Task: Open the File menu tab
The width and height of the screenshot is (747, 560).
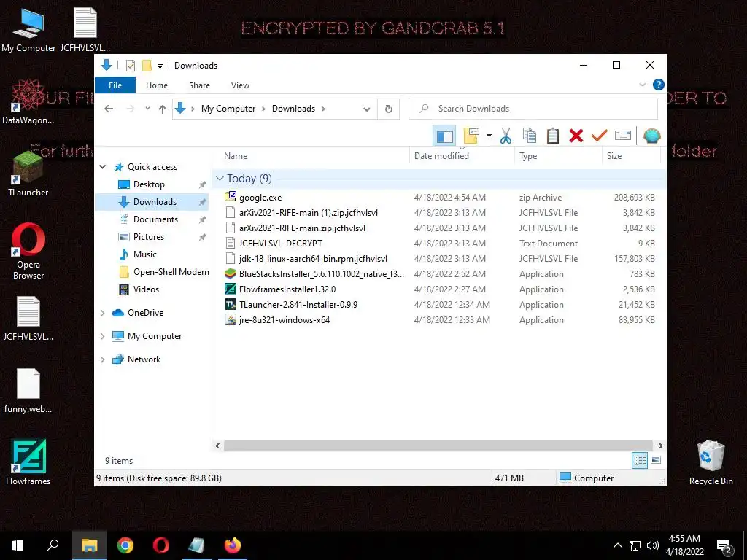Action: pyautogui.click(x=115, y=85)
